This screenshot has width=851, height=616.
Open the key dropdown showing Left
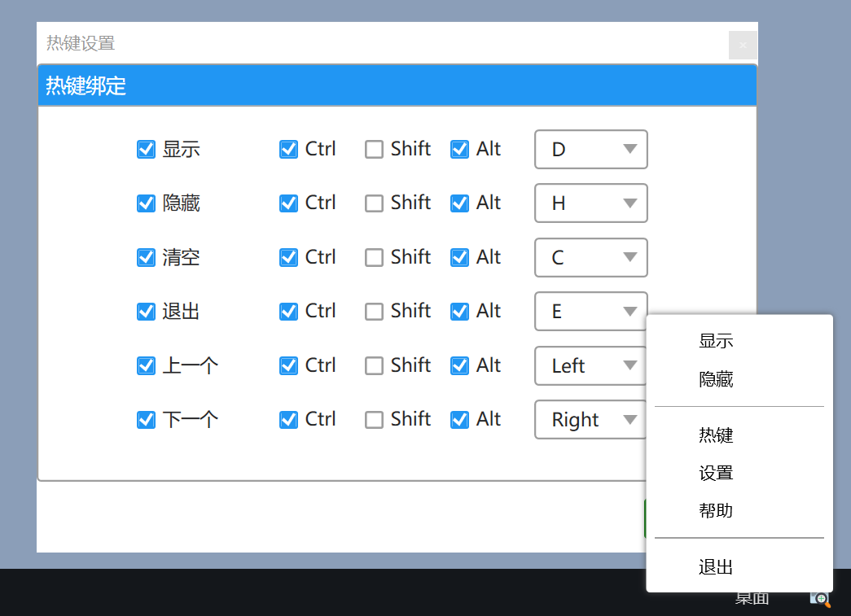[590, 365]
